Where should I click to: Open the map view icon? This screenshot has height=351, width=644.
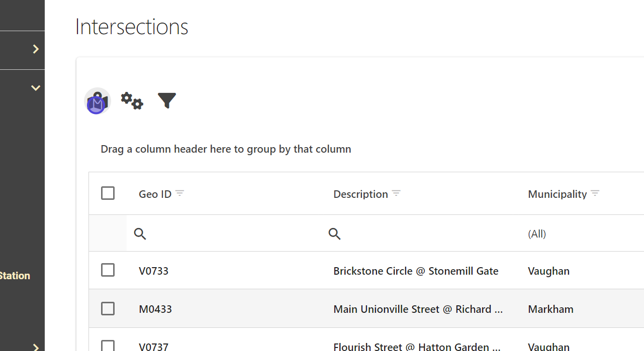[98, 101]
